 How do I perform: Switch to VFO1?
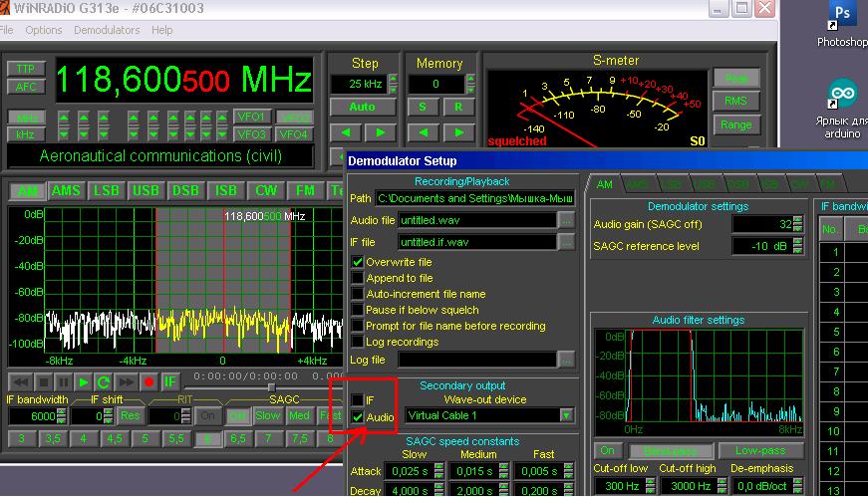[251, 117]
